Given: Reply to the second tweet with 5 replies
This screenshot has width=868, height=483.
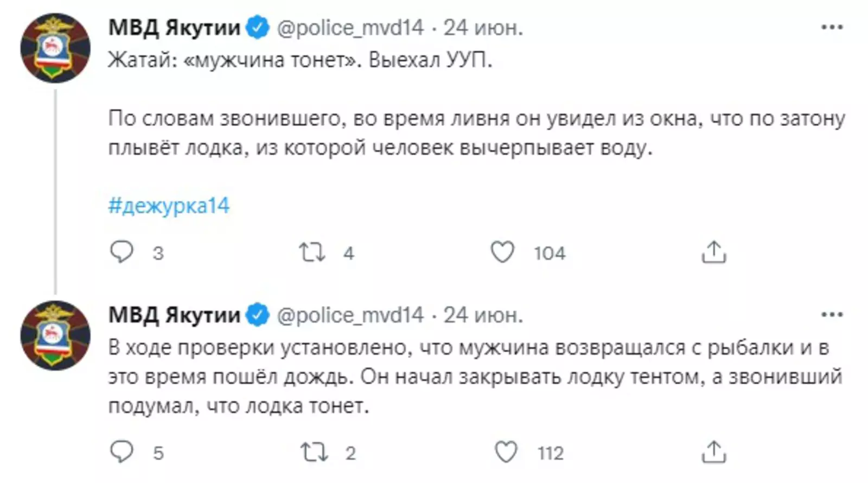Looking at the screenshot, I should tap(122, 452).
